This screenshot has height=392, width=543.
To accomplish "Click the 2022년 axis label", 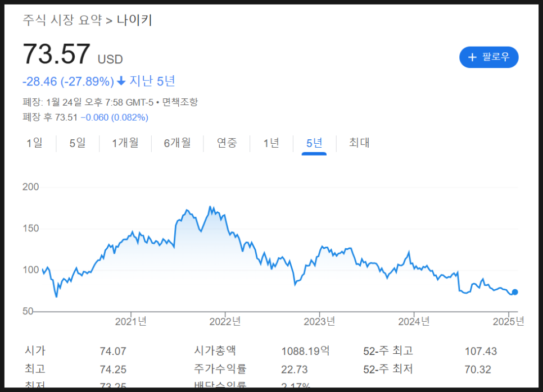I will tap(225, 321).
